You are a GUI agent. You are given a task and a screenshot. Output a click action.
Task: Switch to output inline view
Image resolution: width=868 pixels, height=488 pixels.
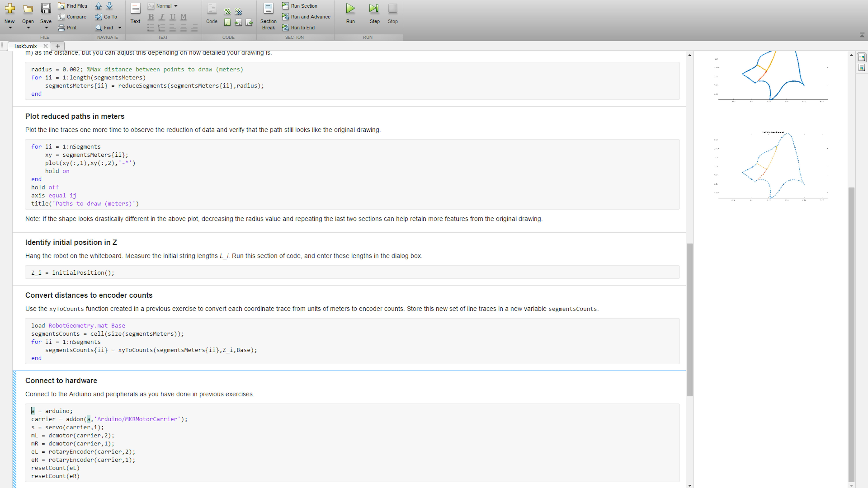862,68
